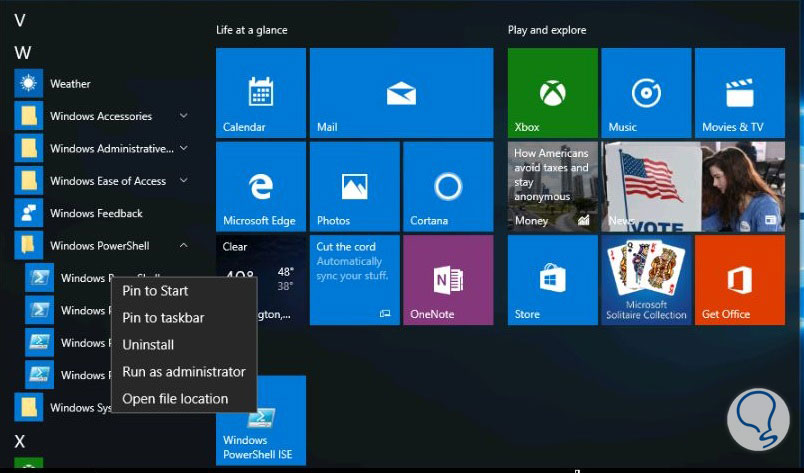The width and height of the screenshot is (804, 473).
Task: Open the Cortana tile
Action: coord(448,187)
